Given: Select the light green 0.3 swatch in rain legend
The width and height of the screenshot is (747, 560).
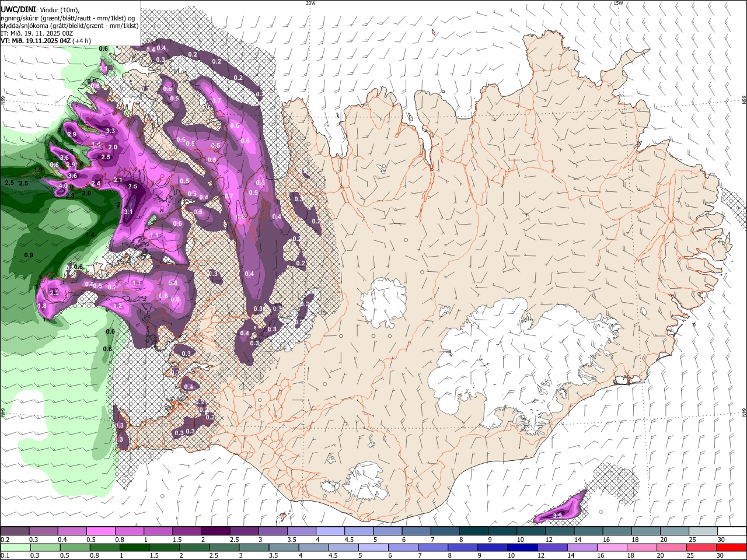Looking at the screenshot, I should tap(45, 547).
